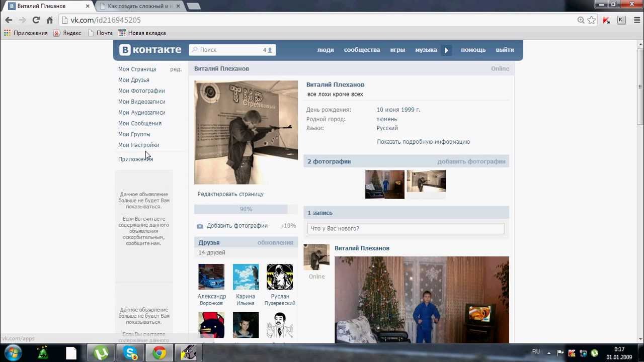Open Мои Друзья in sidebar

click(134, 80)
